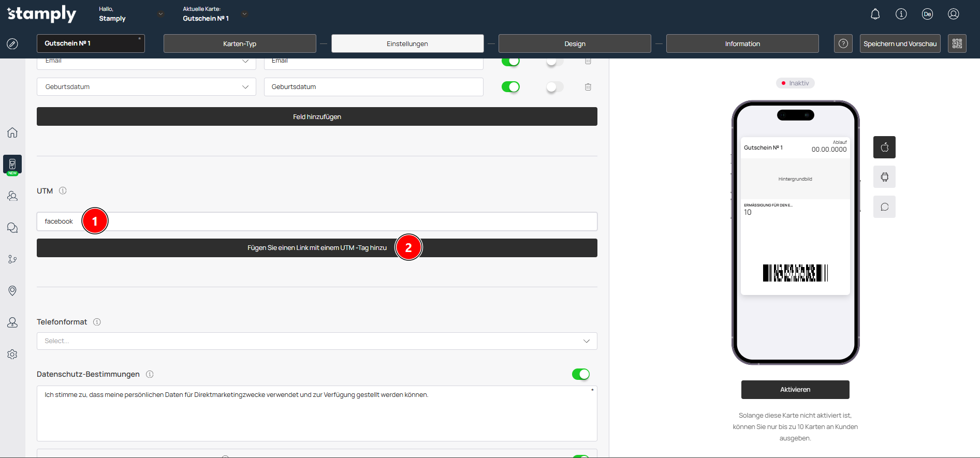Switch preview to Android device

click(884, 177)
